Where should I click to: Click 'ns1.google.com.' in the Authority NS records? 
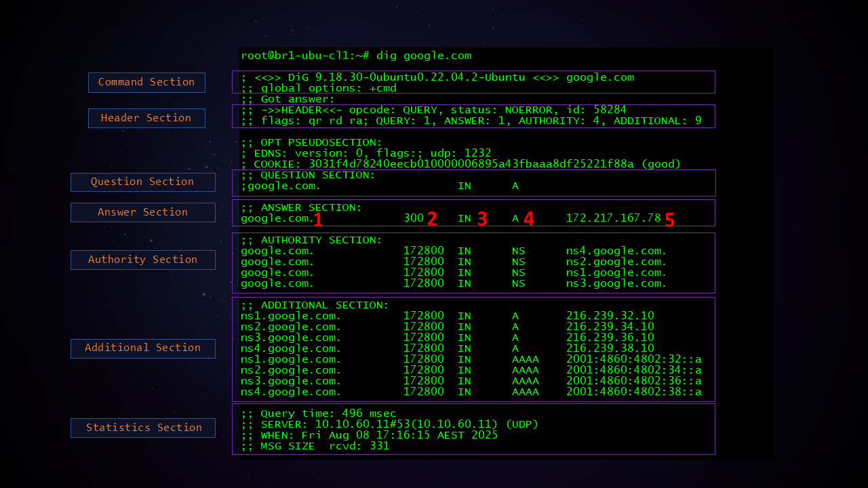pos(617,272)
